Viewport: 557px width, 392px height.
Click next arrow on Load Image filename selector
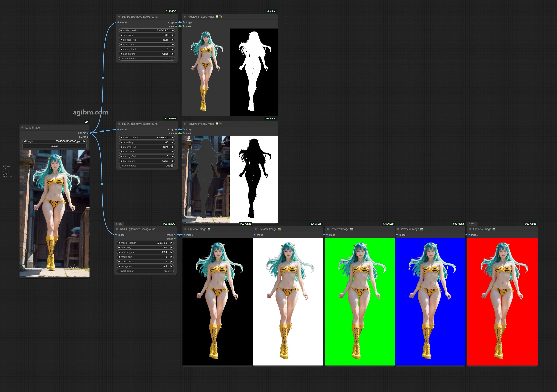click(84, 141)
